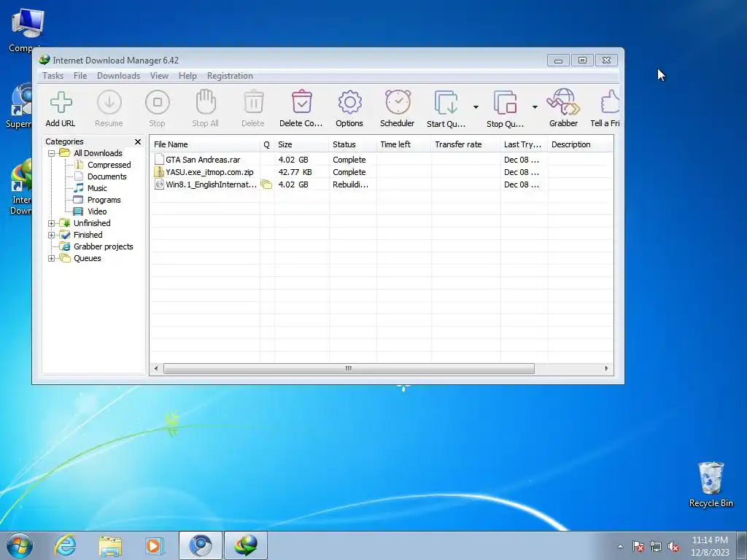The width and height of the screenshot is (747, 560).
Task: Open Start Queue dropdown arrow
Action: [x=476, y=107]
